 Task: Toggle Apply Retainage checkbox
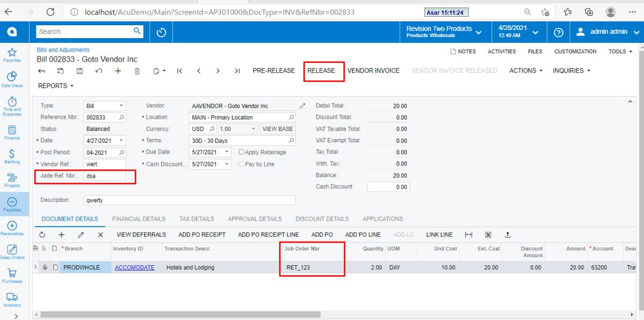pyautogui.click(x=241, y=152)
